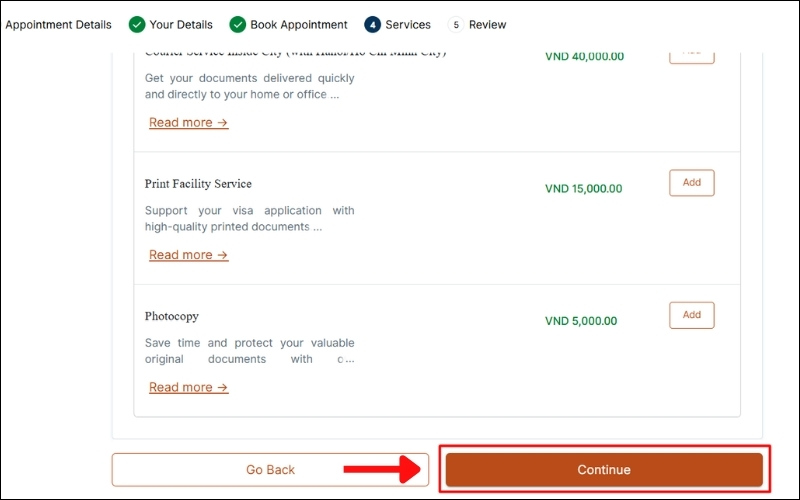Click the Appointment Details step label
Screen dimensions: 800x500
[x=58, y=24]
